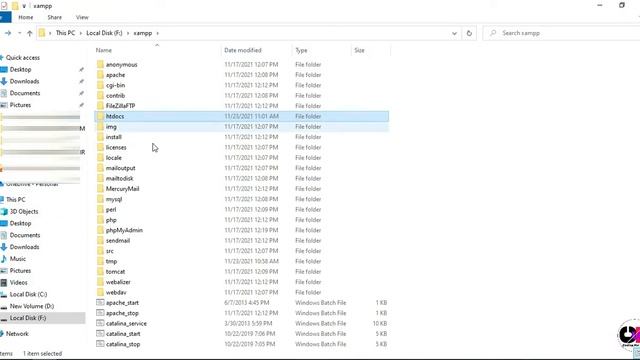This screenshot has width=640, height=360.
Task: Click This PC in breadcrumb path
Action: [65, 33]
